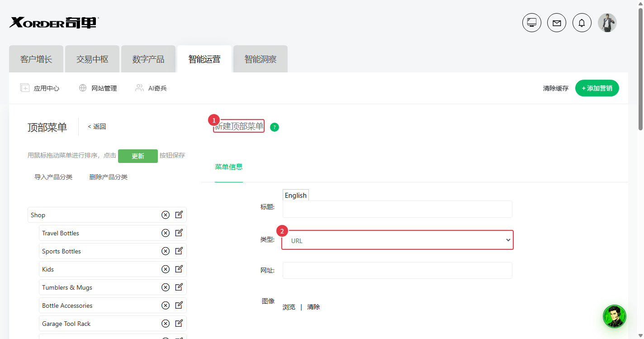Delete the Sports Bottles menu item
The height and width of the screenshot is (339, 644).
click(x=166, y=251)
